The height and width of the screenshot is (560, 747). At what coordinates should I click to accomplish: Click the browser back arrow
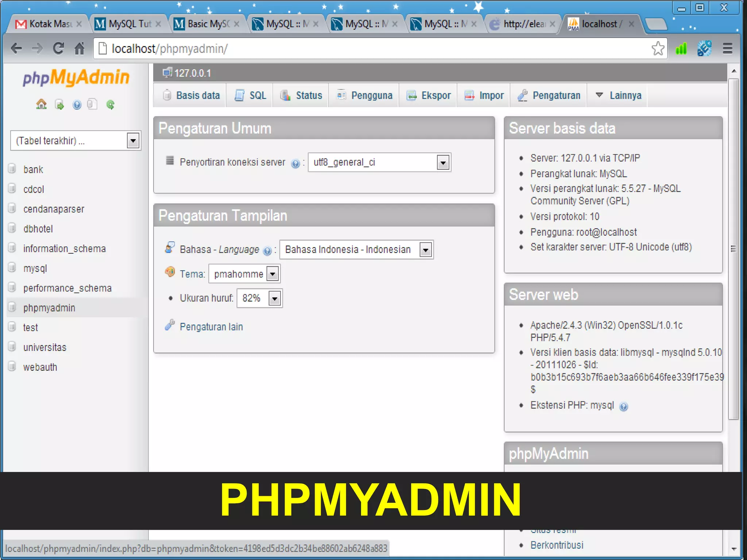pyautogui.click(x=16, y=48)
